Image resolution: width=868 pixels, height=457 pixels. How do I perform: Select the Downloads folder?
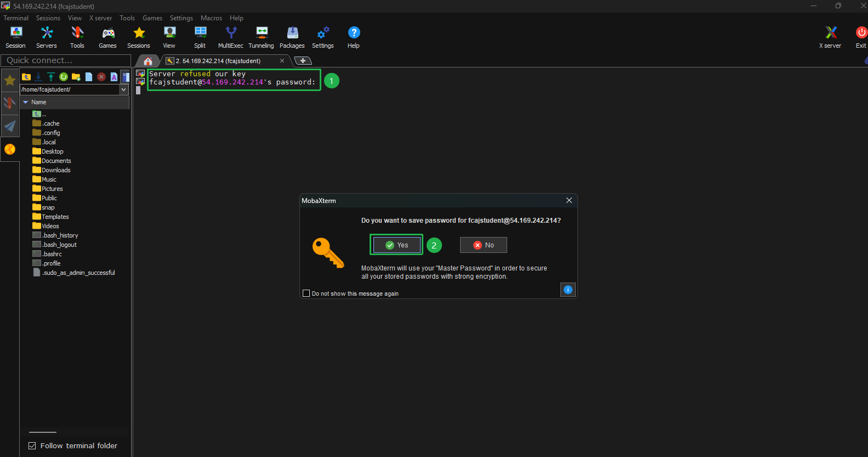click(52, 170)
